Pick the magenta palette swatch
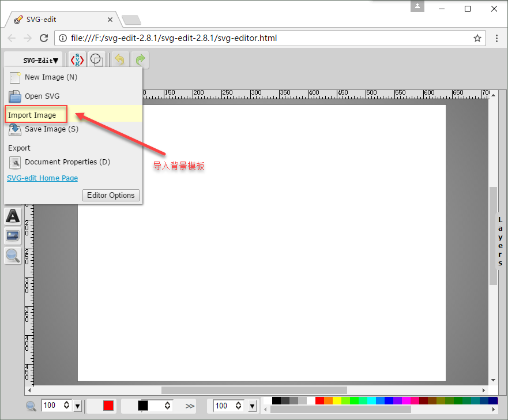508x420 pixels. coord(406,400)
